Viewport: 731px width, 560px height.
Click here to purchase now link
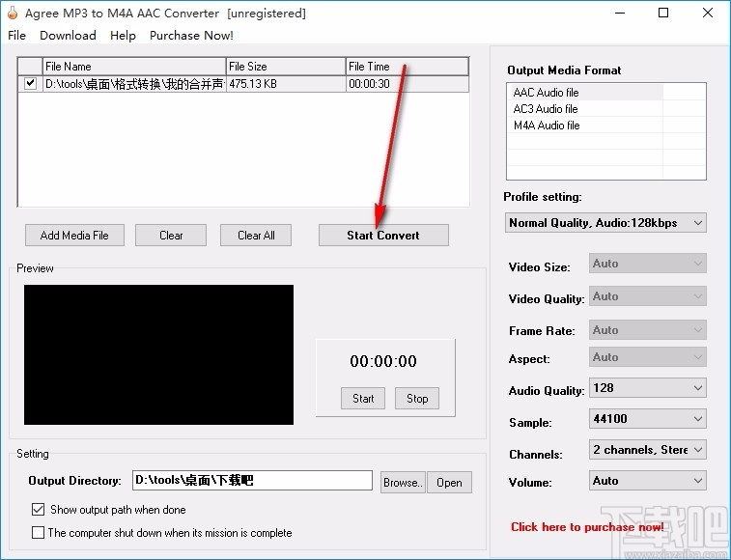(587, 527)
